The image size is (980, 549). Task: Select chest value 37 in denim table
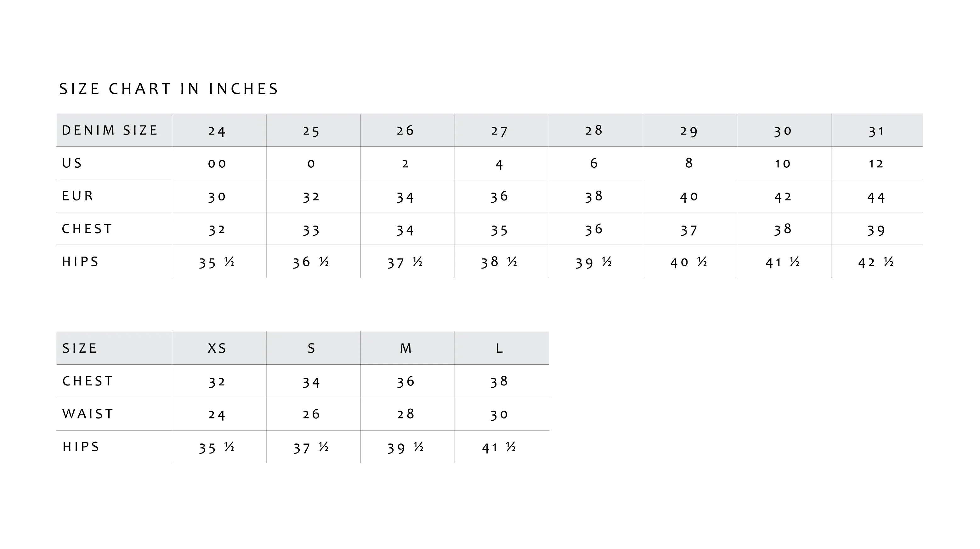pyautogui.click(x=690, y=228)
